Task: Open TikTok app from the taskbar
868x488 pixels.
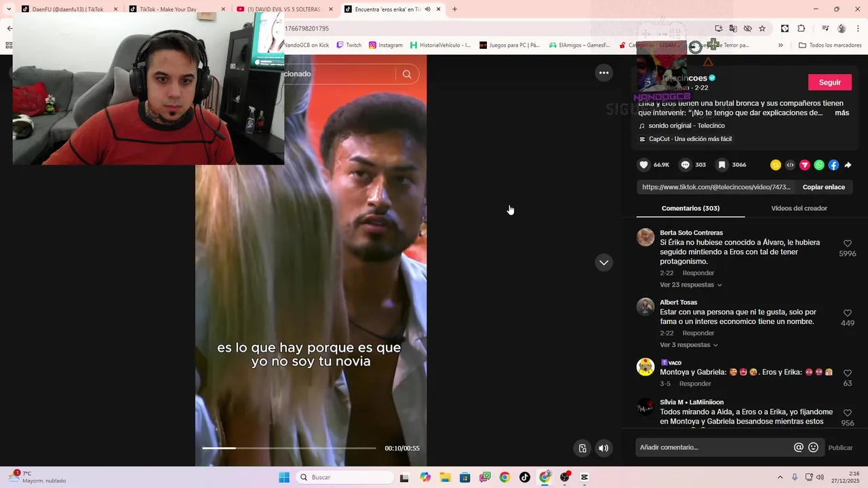Action: [525, 477]
